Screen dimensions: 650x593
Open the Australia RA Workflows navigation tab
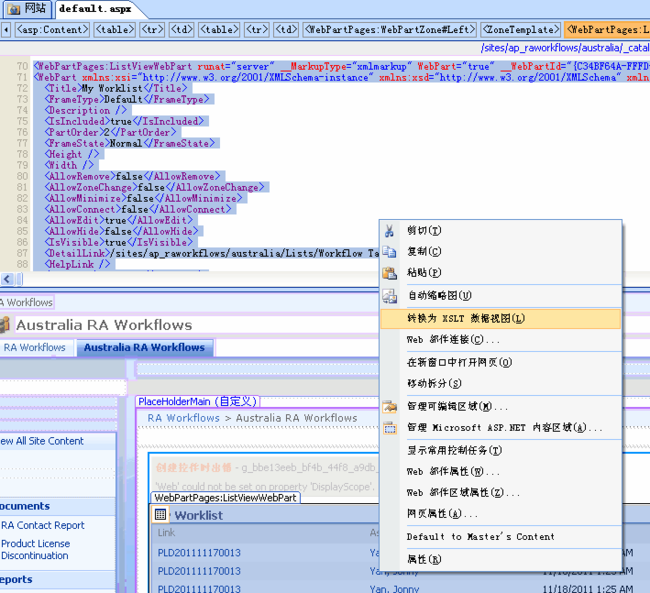(x=145, y=348)
